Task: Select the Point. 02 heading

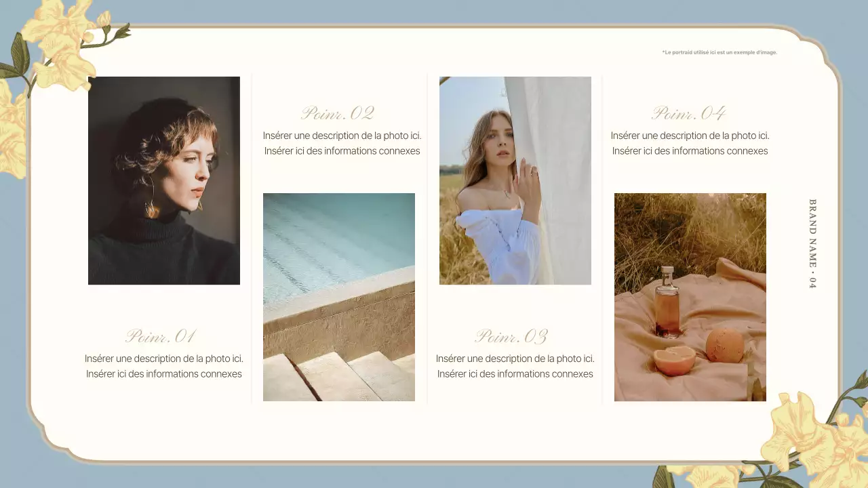Action: point(338,113)
